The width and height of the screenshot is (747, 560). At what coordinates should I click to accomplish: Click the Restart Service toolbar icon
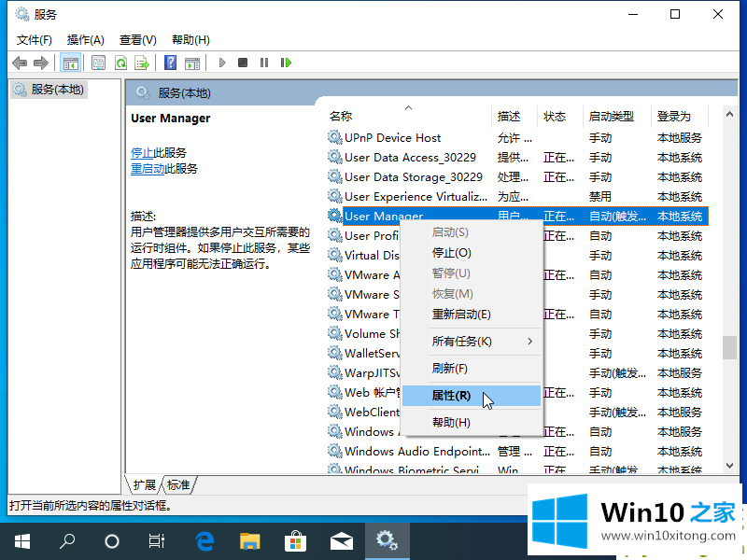(286, 63)
